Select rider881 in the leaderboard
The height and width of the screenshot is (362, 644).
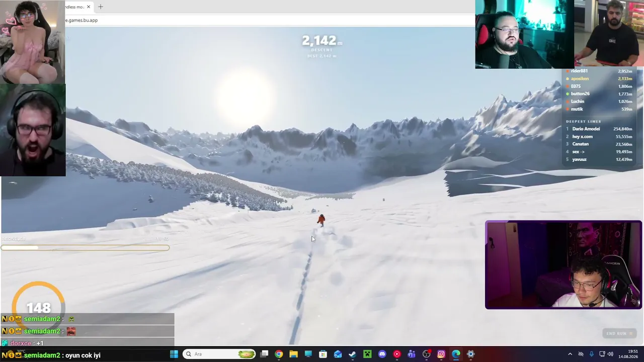coord(599,71)
